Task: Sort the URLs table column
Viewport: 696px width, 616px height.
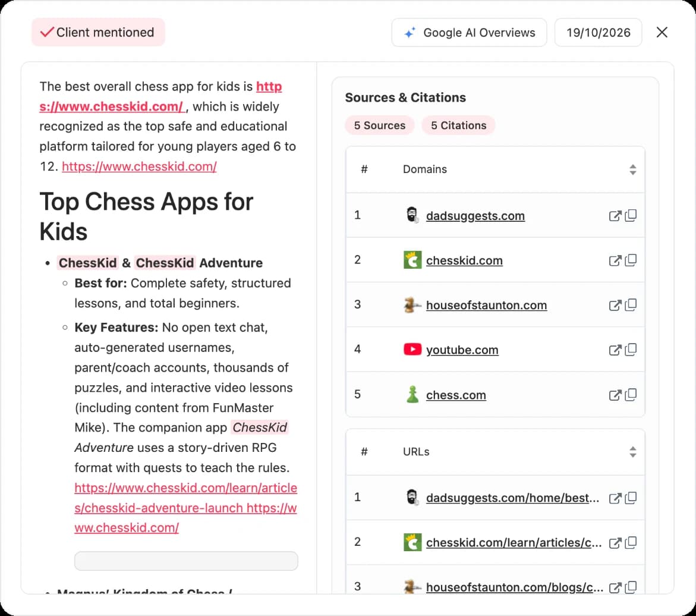Action: click(632, 452)
